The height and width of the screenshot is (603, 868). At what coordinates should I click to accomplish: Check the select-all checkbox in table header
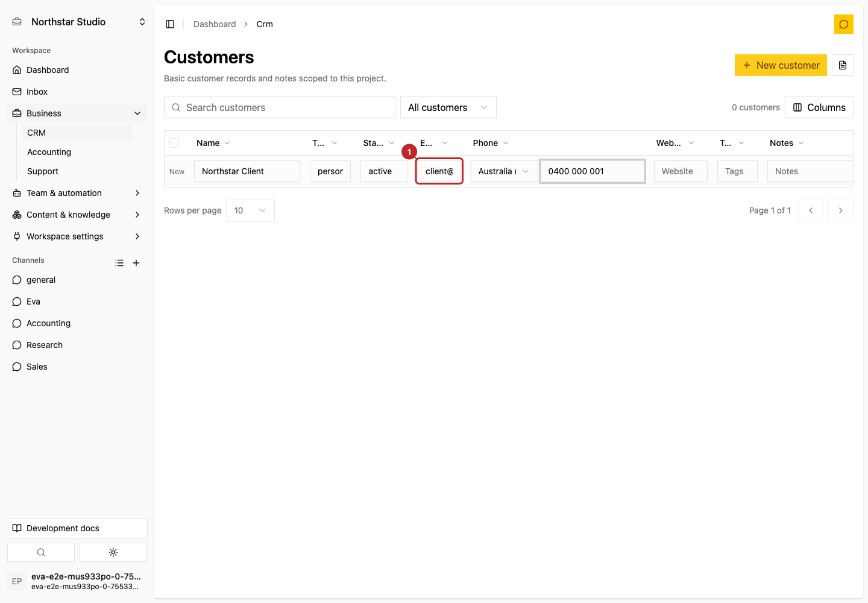click(x=174, y=143)
